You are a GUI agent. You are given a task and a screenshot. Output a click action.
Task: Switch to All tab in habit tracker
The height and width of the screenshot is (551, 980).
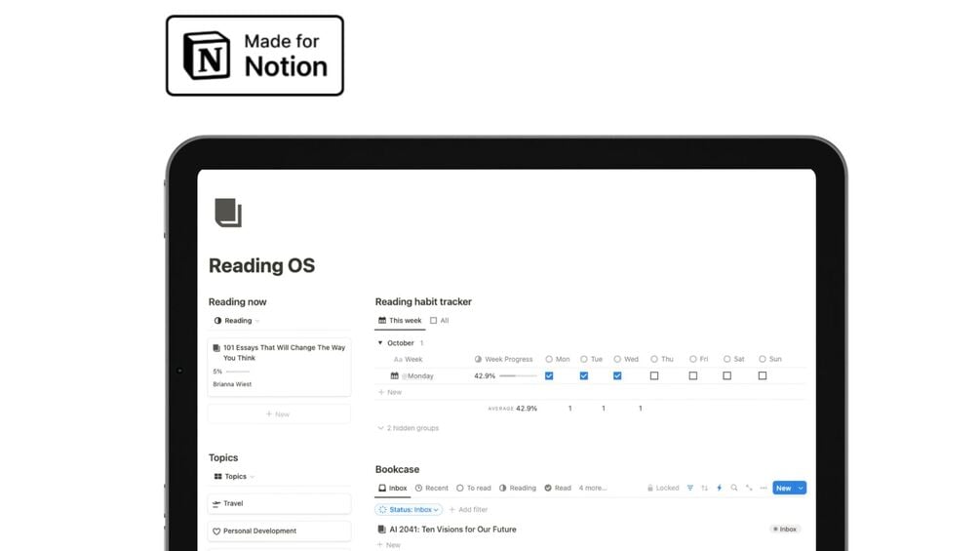click(440, 321)
